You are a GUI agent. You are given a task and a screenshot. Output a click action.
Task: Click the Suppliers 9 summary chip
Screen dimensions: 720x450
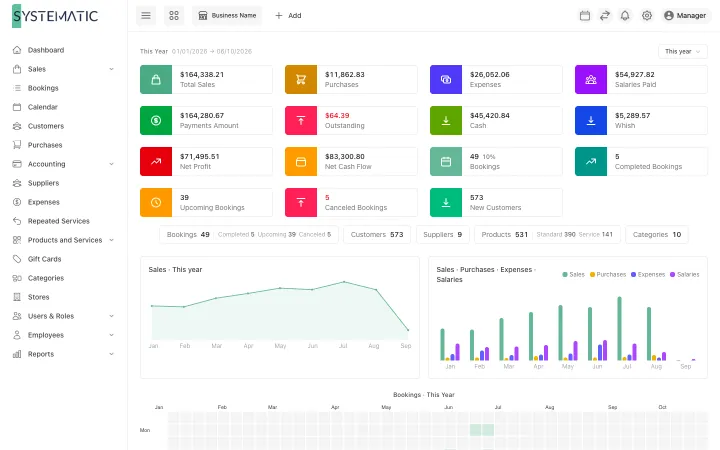(442, 235)
